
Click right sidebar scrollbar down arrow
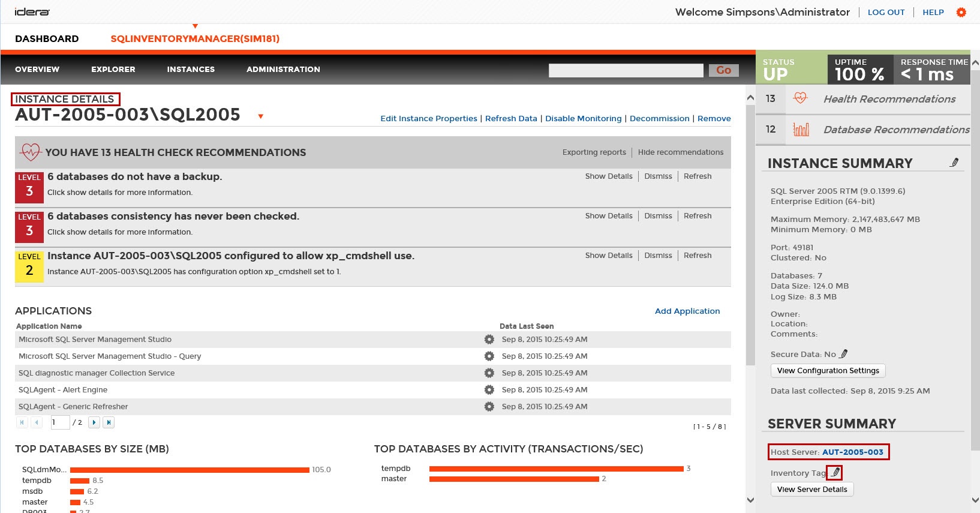click(x=975, y=500)
